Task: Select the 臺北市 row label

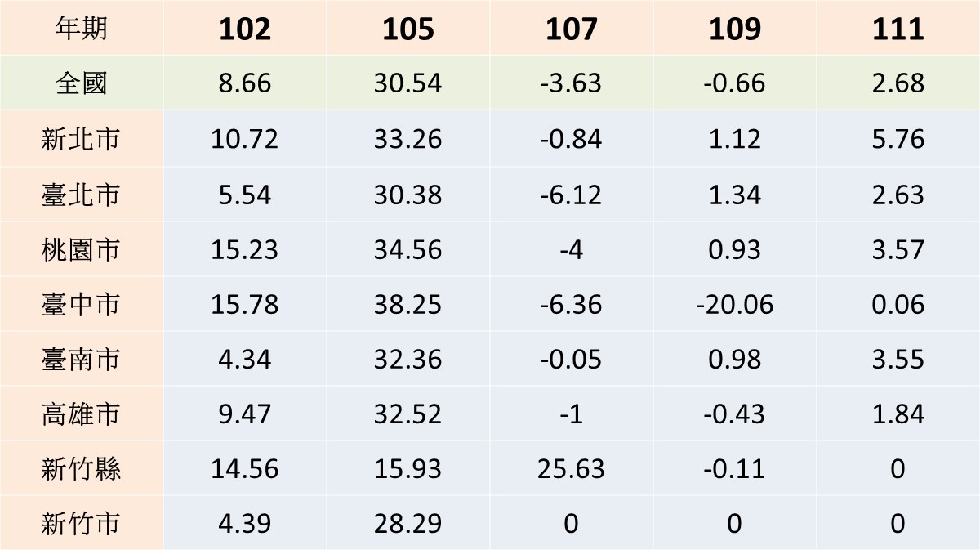Action: 82,195
